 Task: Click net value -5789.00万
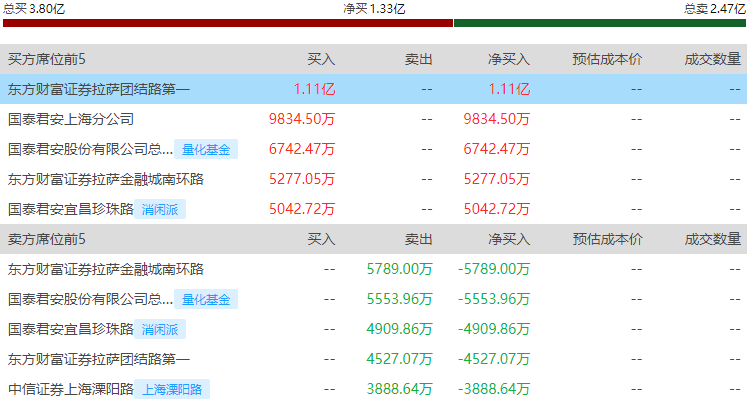click(494, 269)
